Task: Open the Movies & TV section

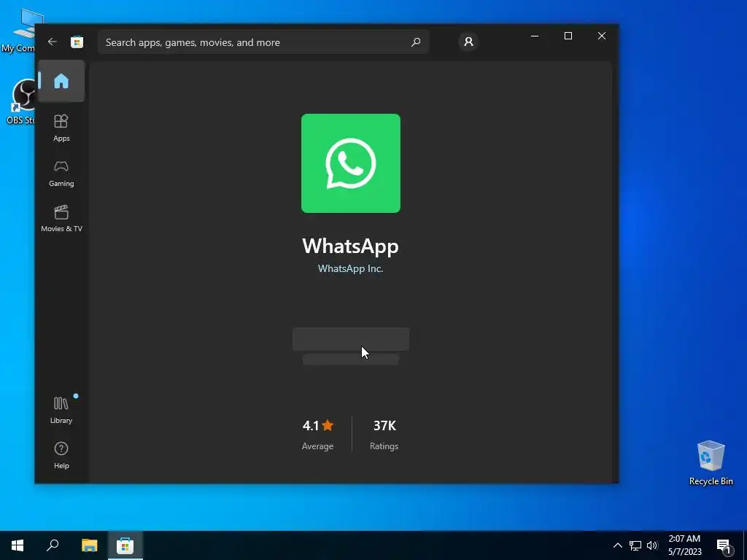Action: (61, 218)
